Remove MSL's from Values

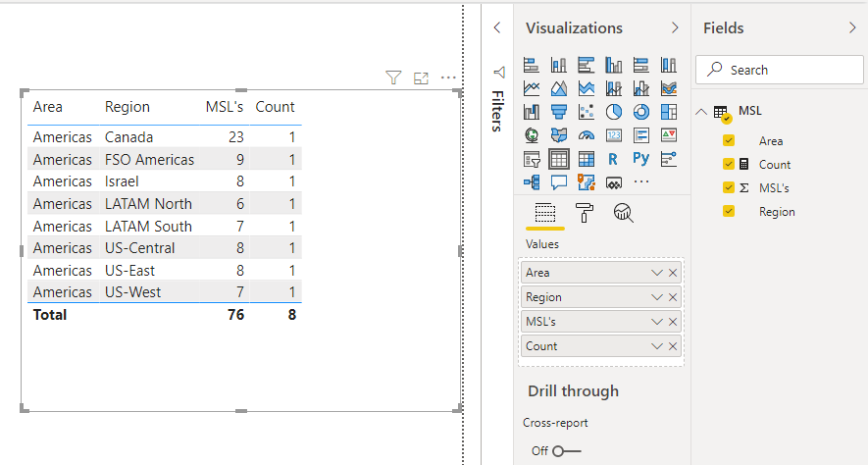(673, 322)
